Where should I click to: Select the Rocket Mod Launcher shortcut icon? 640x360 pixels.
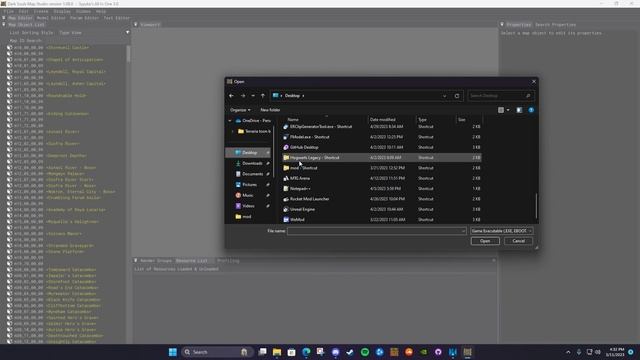286,199
